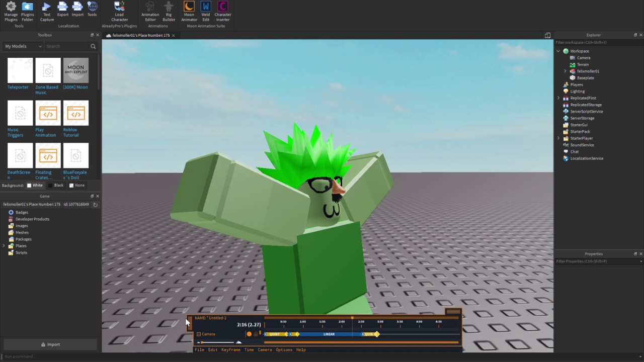The height and width of the screenshot is (362, 644).
Task: Undock the Toolbox panel
Action: [x=92, y=35]
